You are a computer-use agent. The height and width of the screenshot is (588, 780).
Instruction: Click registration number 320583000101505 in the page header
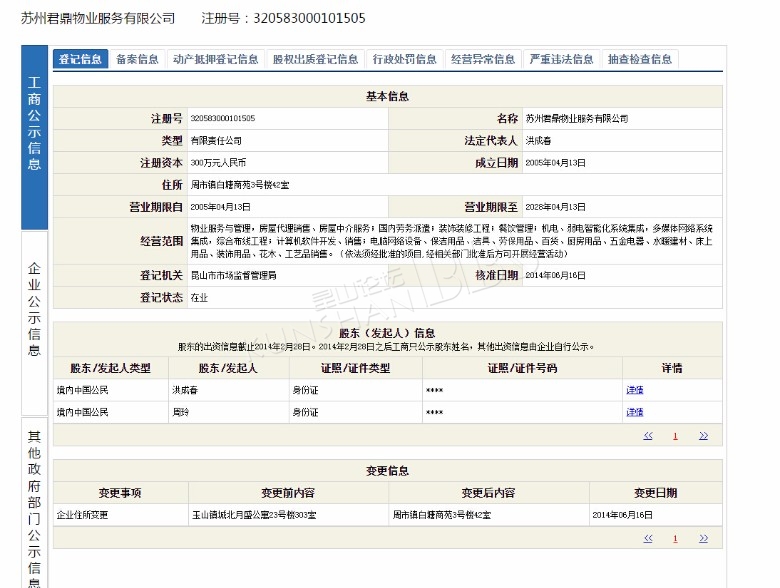[309, 18]
